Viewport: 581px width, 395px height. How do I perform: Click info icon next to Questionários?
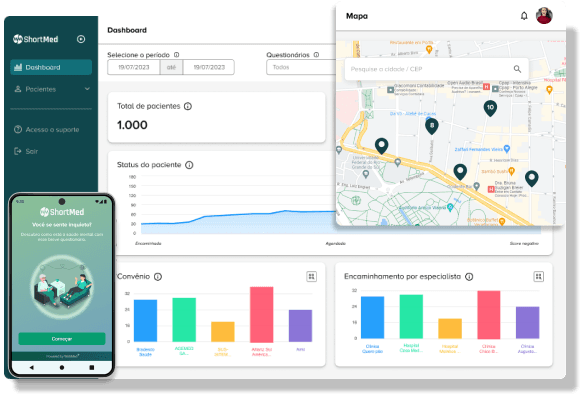(x=316, y=55)
